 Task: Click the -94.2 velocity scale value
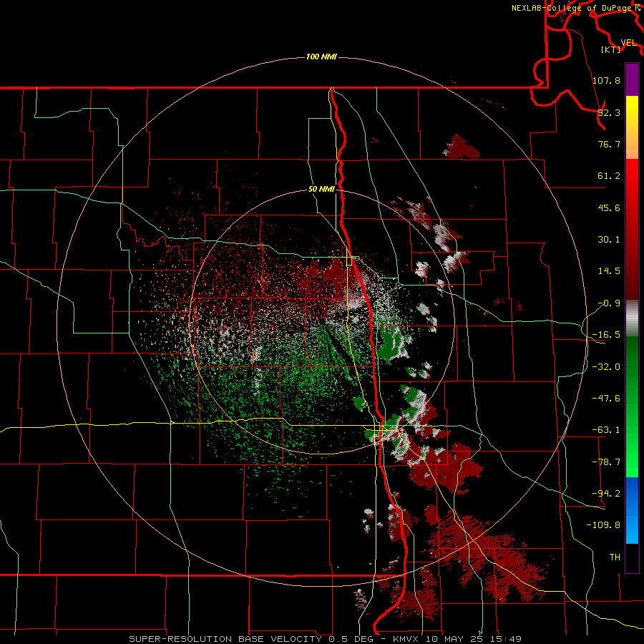(606, 493)
